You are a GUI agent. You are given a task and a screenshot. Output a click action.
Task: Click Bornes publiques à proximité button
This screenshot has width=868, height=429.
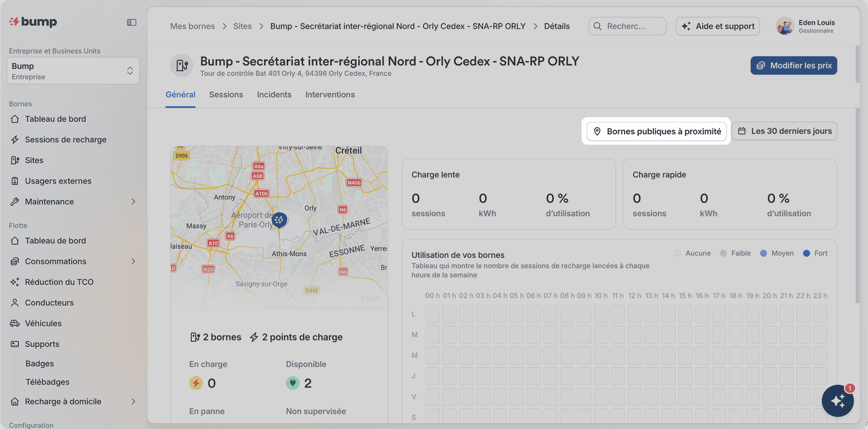(x=657, y=132)
